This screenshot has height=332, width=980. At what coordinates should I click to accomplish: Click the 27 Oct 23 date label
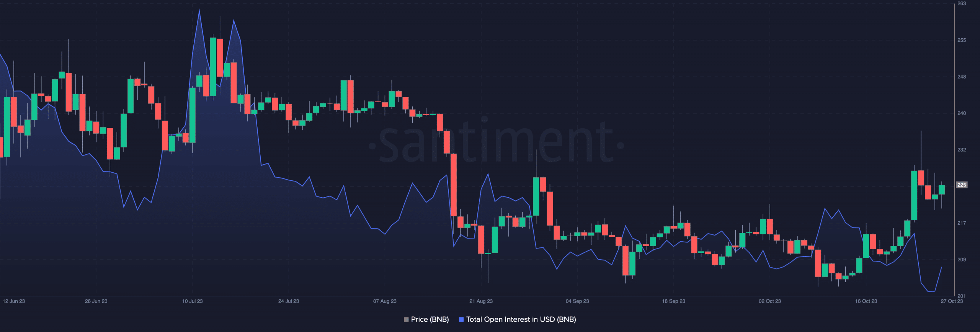(952, 301)
